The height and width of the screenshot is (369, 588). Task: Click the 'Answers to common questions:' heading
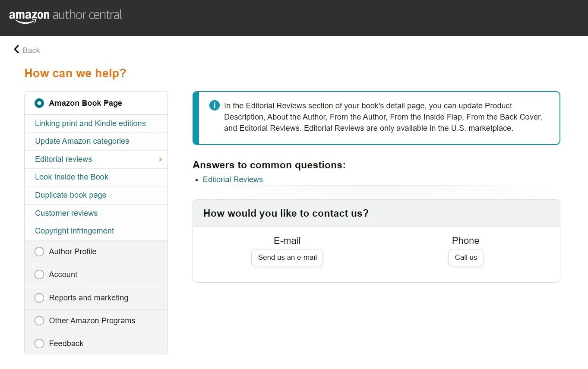269,165
